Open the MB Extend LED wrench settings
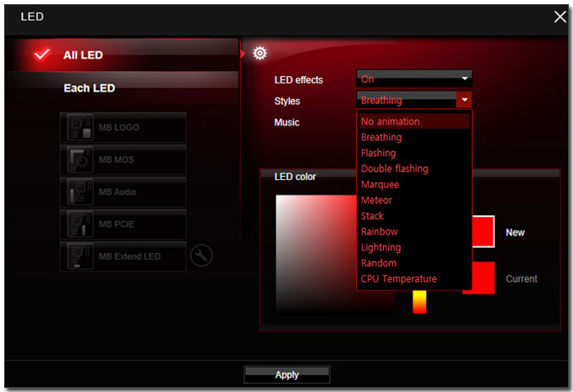 coord(201,255)
